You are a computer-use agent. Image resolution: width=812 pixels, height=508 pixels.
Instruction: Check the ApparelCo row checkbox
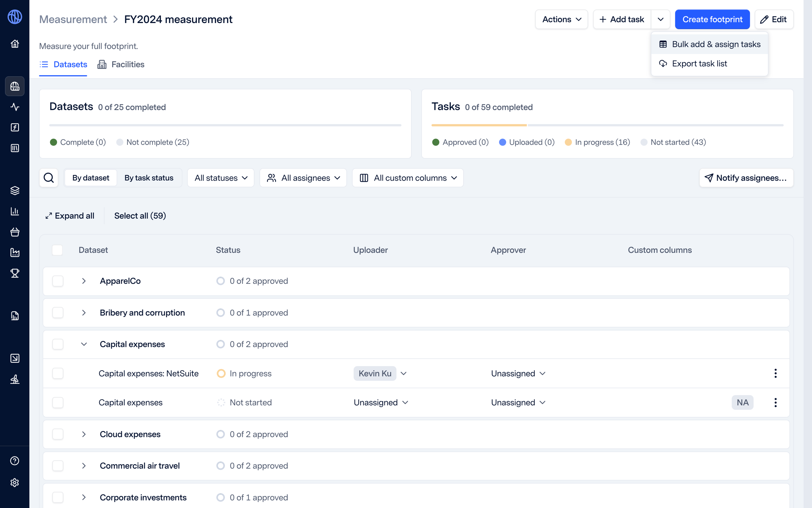tap(58, 281)
